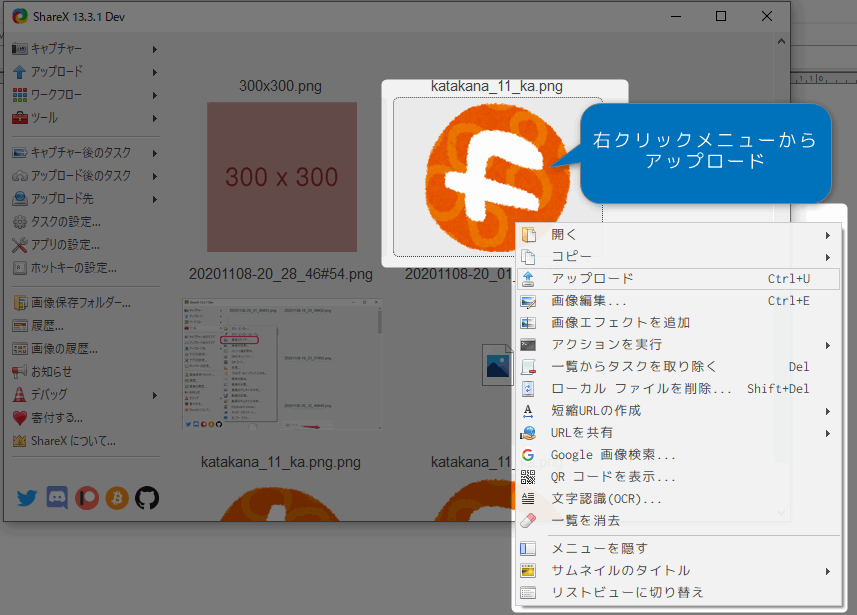Expand the キャプチャー後のタスク submenu arrow
The height and width of the screenshot is (615, 857).
pyautogui.click(x=155, y=153)
